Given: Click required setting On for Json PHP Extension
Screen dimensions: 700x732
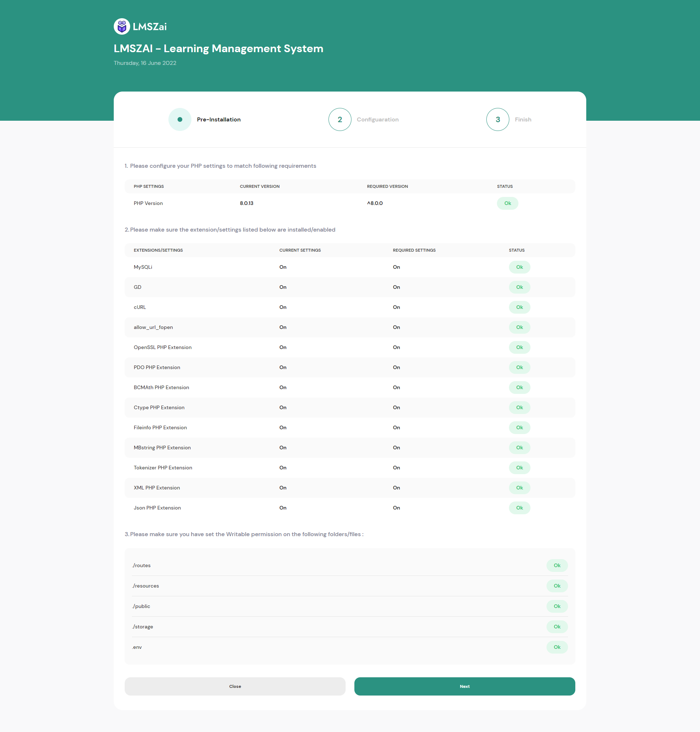Looking at the screenshot, I should (396, 508).
